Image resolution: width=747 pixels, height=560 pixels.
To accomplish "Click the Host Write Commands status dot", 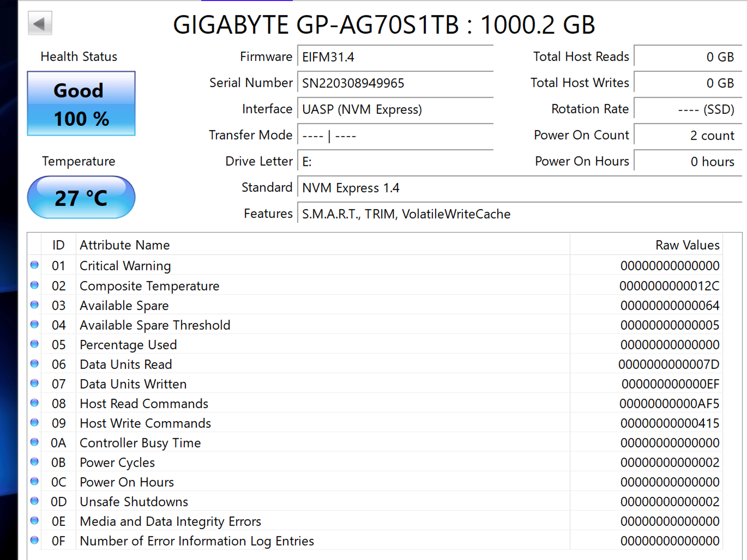I will point(35,423).
